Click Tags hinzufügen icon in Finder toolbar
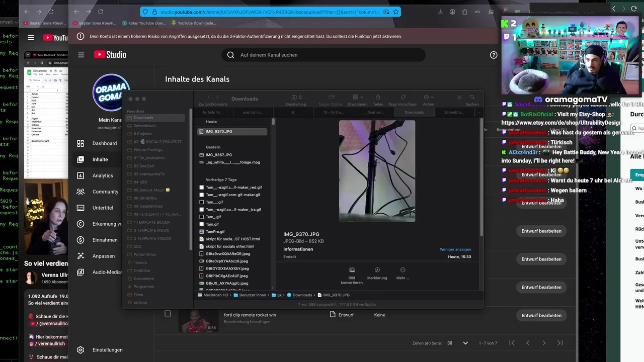 [403, 97]
